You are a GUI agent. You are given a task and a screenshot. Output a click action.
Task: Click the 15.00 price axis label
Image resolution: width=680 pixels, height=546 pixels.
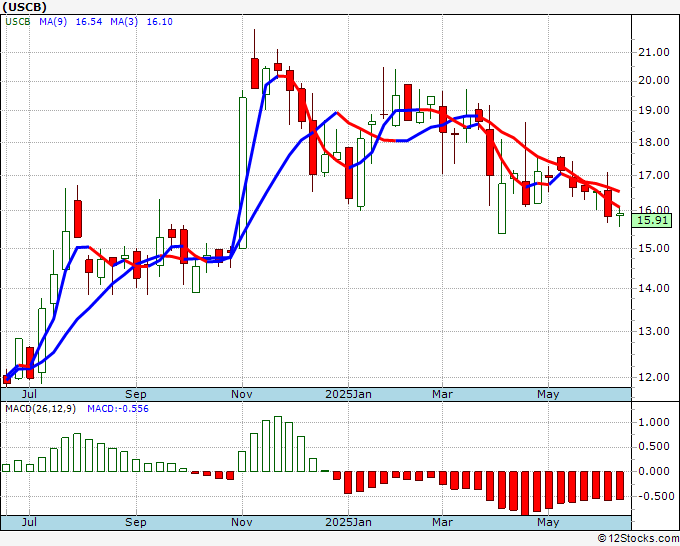click(x=654, y=248)
